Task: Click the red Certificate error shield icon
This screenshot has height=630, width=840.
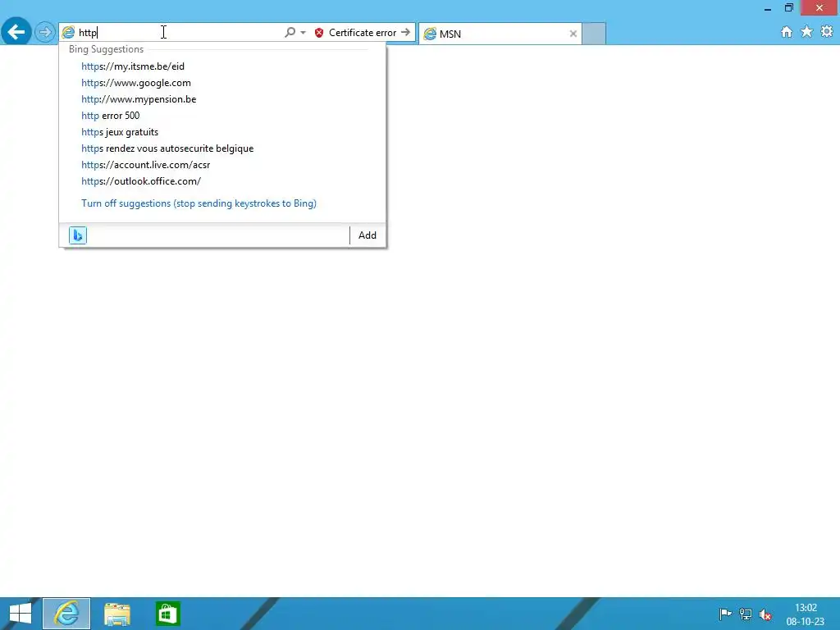Action: 319,33
